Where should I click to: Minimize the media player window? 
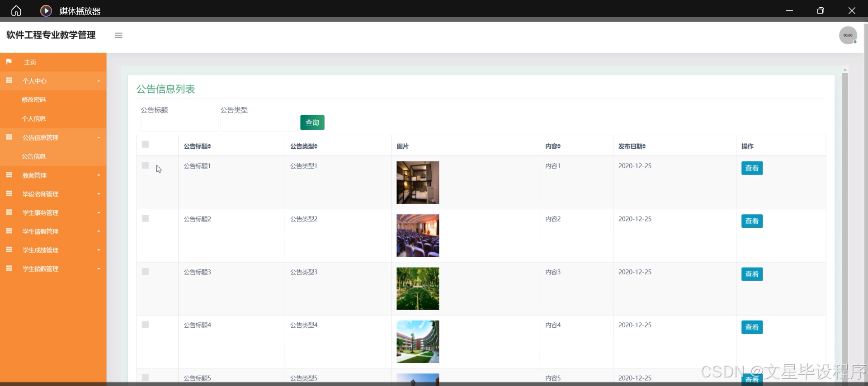pyautogui.click(x=790, y=10)
